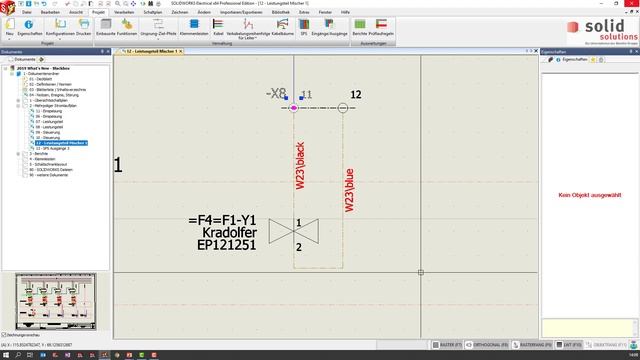Open the Neu project button
Image resolution: width=640 pixels, height=360 pixels.
pos(9,27)
